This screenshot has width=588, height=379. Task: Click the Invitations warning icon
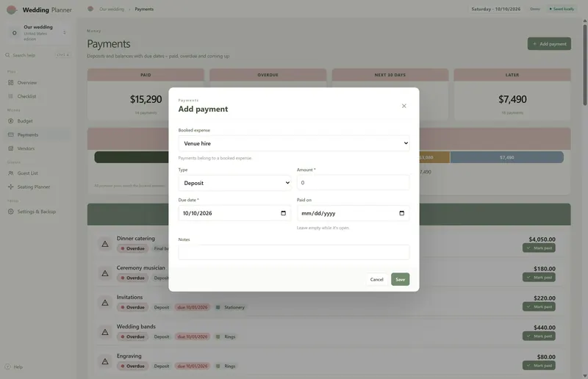click(105, 303)
